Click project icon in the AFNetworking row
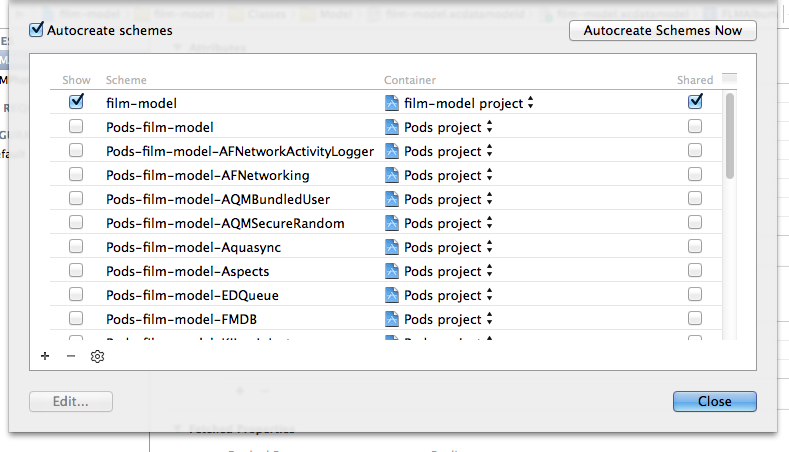Image resolution: width=789 pixels, height=452 pixels. [x=392, y=175]
